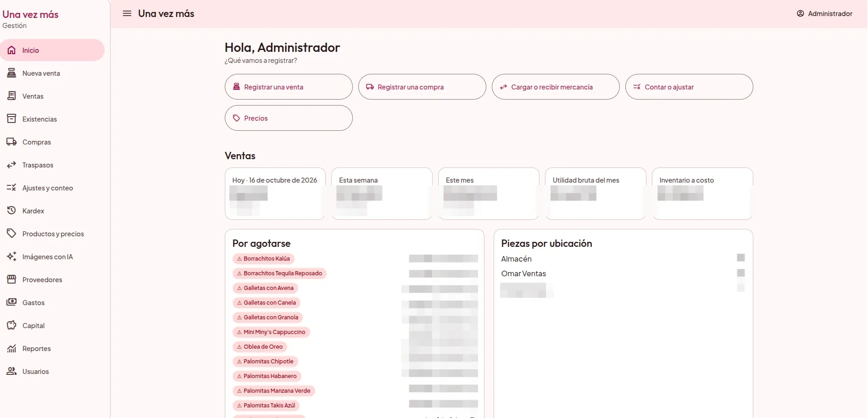Click the Ventas receipt icon
This screenshot has width=868, height=418.
tap(11, 96)
